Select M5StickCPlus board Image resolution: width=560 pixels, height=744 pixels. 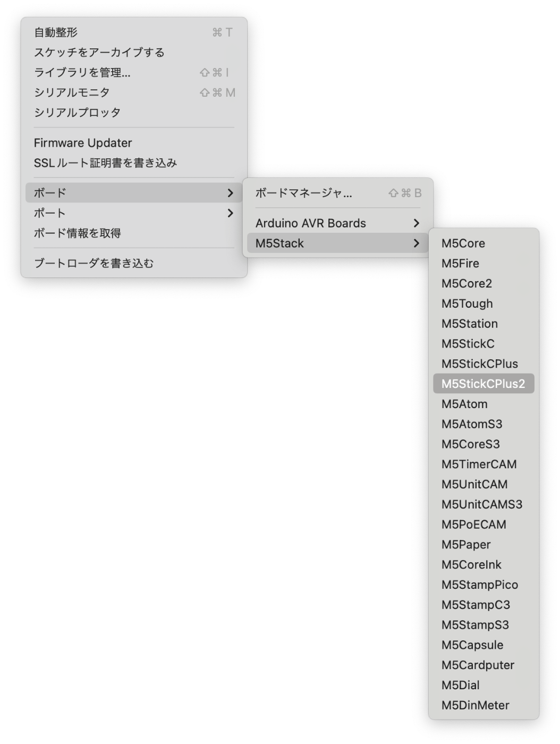pyautogui.click(x=483, y=364)
